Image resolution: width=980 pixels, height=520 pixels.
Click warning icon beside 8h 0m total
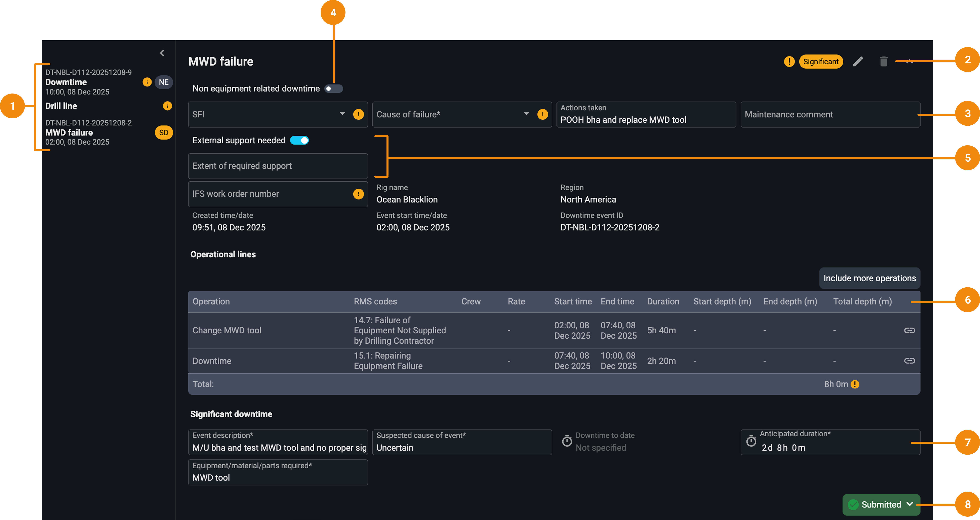click(855, 384)
